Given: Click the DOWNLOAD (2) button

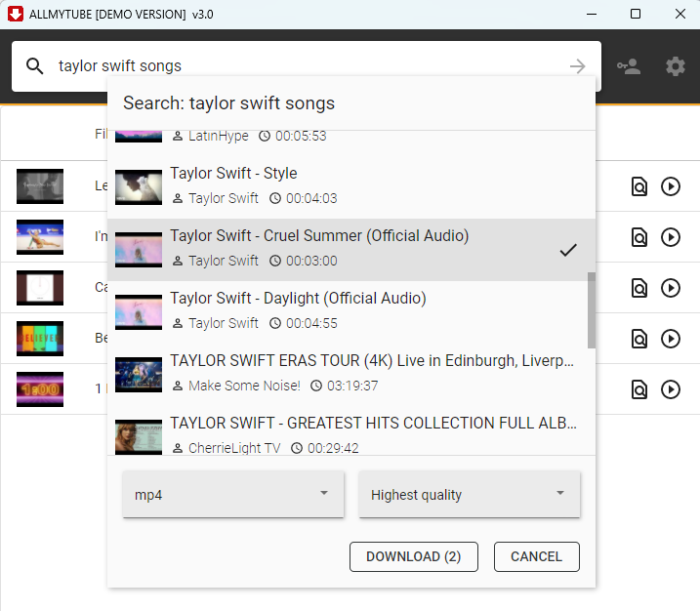Looking at the screenshot, I should click(413, 556).
